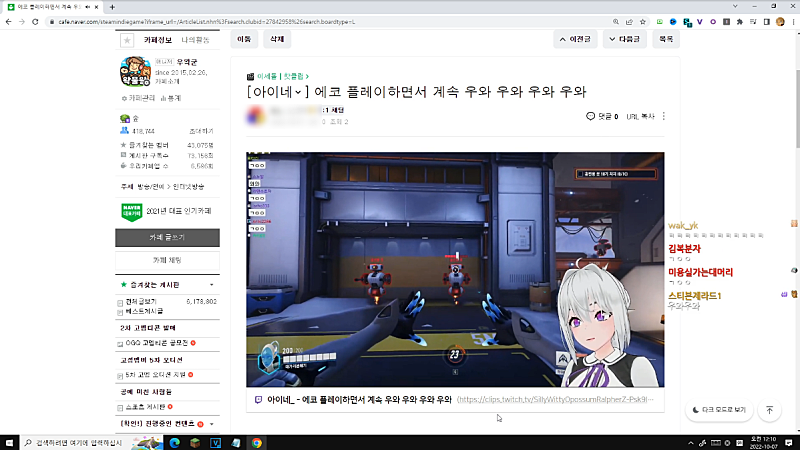This screenshot has height=450, width=800.
Task: Open the green screen-recorder extension icon
Action: (x=660, y=22)
